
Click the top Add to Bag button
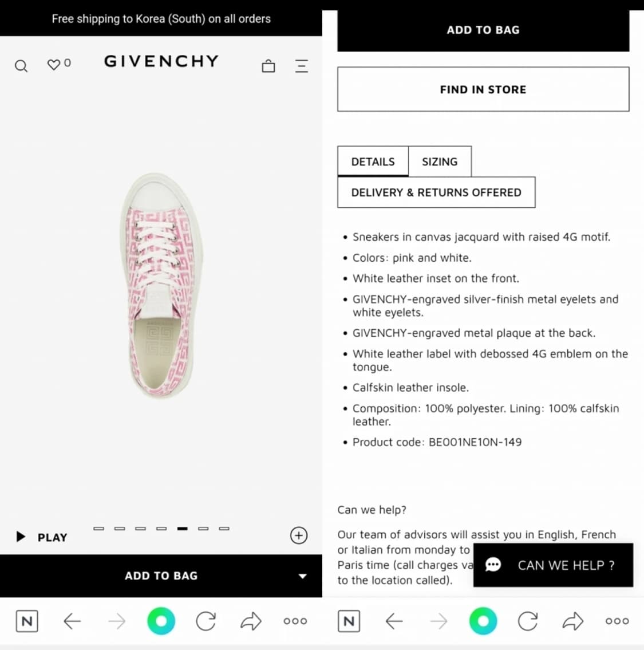click(x=483, y=30)
